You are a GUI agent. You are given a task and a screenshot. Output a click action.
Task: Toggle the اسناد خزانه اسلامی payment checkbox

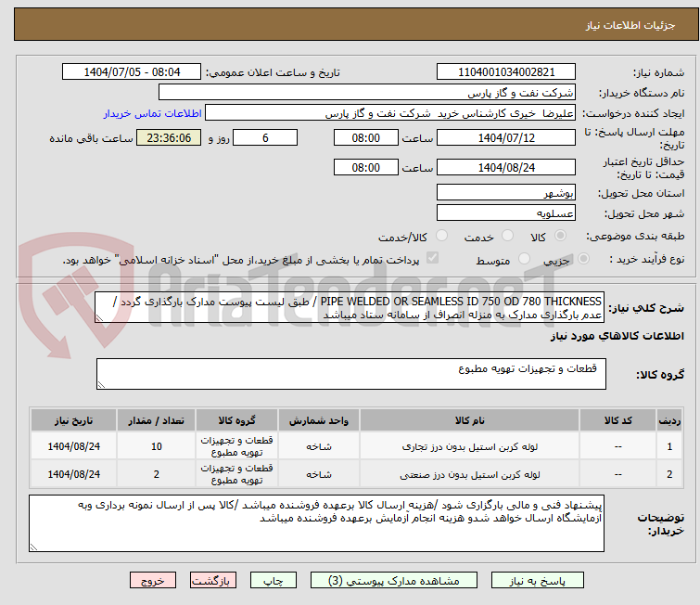pyautogui.click(x=432, y=261)
